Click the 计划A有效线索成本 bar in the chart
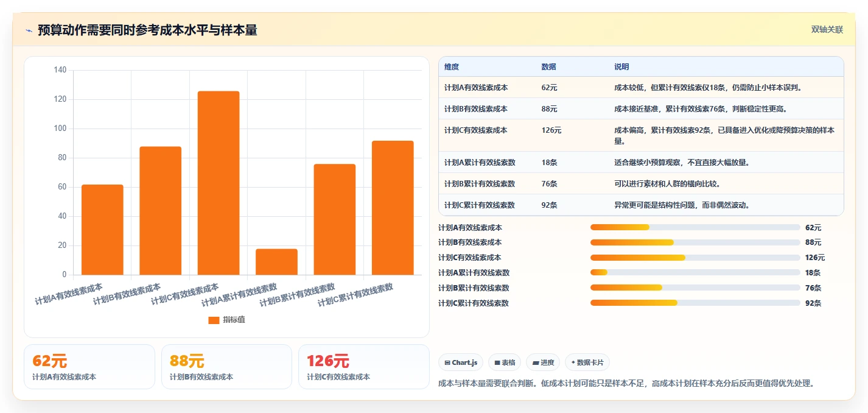868x413 pixels. click(102, 230)
